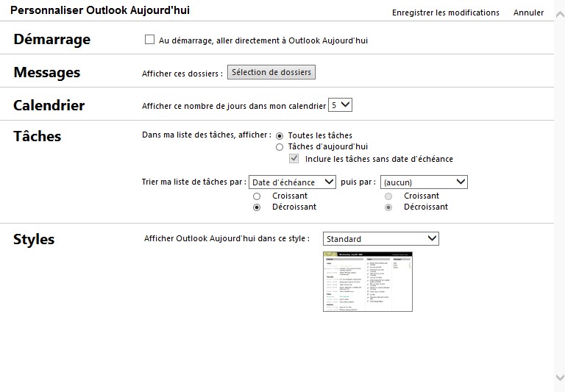The height and width of the screenshot is (392, 565).
Task: Select the Toutes les tâches radio button
Action: pos(280,136)
